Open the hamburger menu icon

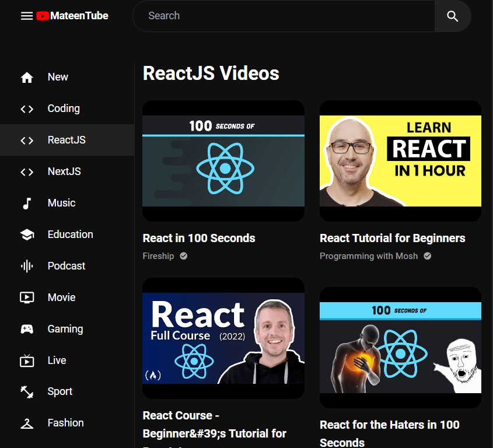[27, 16]
